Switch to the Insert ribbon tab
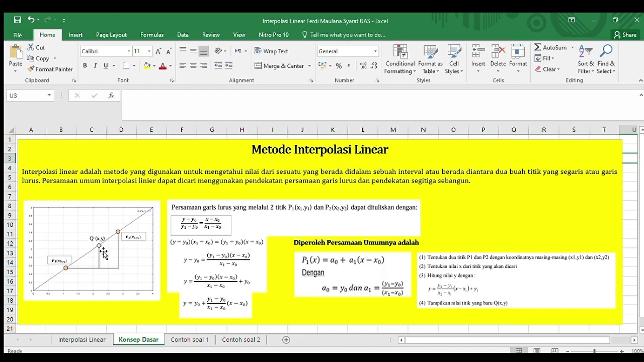Viewport: 644px width, 362px height. click(x=76, y=35)
